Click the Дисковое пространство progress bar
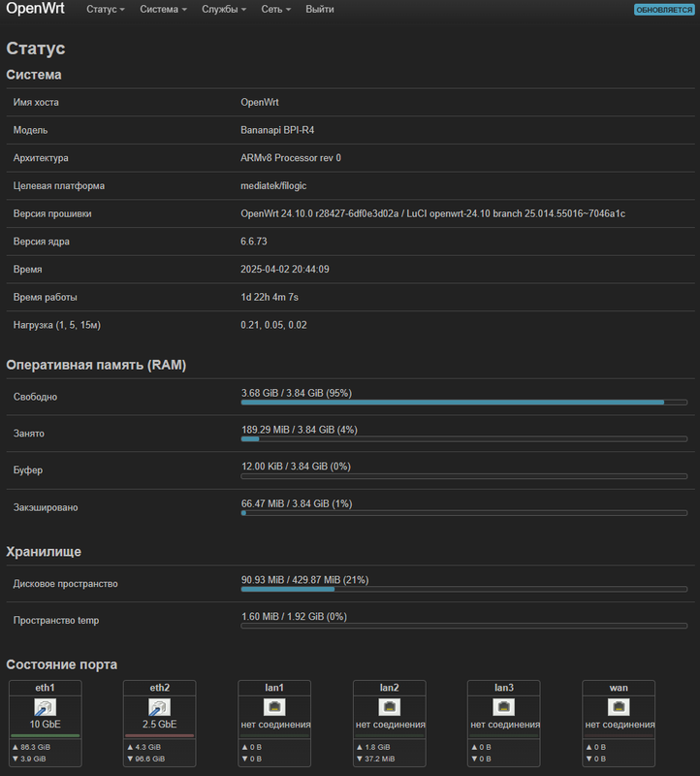The height and width of the screenshot is (776, 700). pos(464,590)
